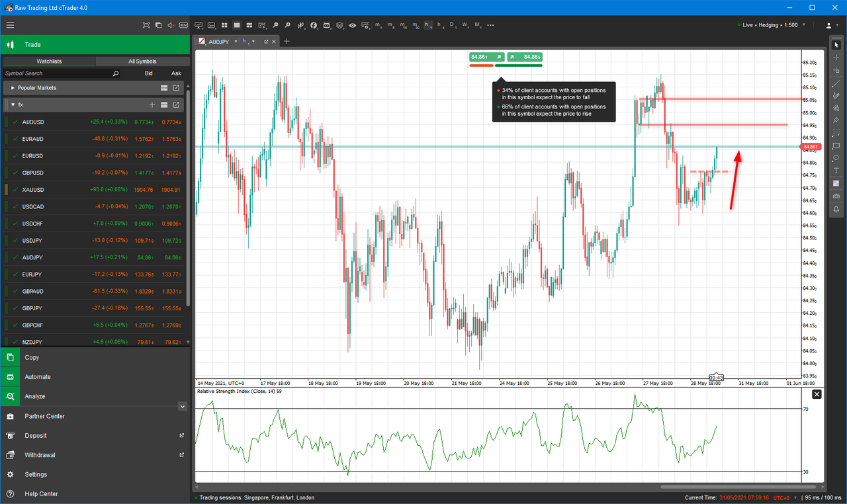Select the m15 timeframe

coord(403,25)
